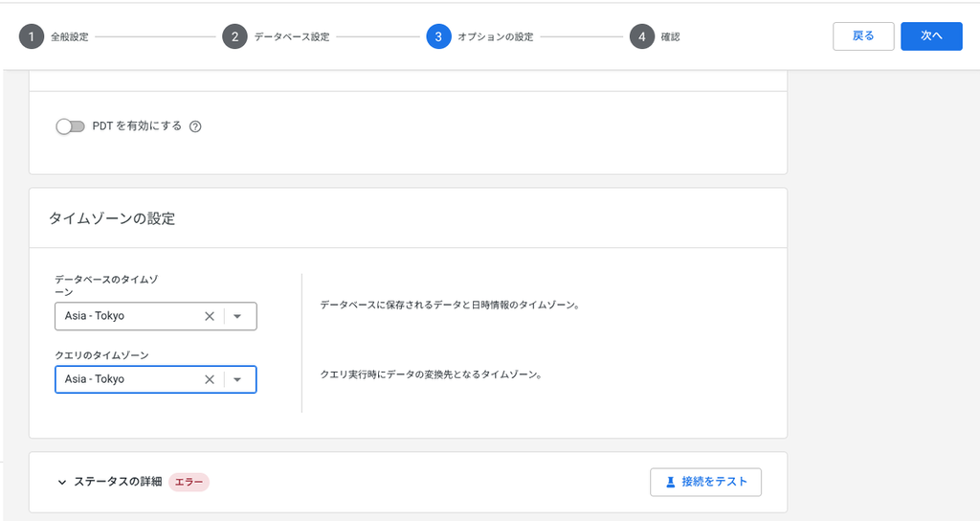This screenshot has width=980, height=521.
Task: Collapse the ステータスの詳細 section chevron
Action: coord(62,483)
